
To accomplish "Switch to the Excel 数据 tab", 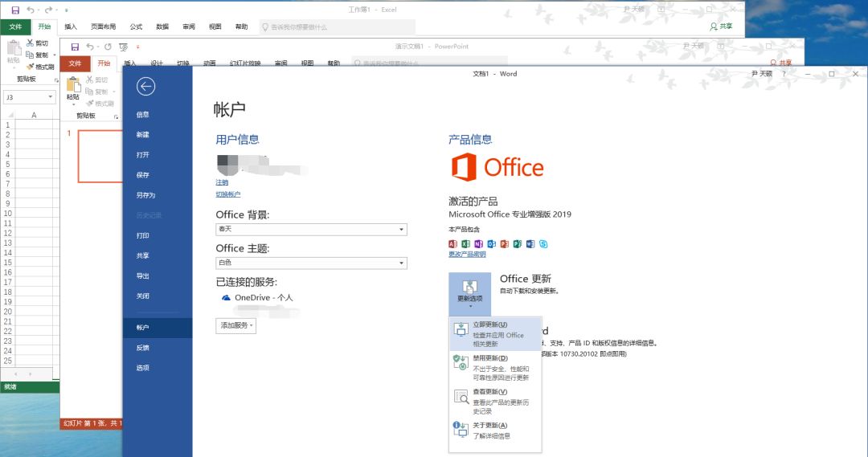I will coord(162,27).
